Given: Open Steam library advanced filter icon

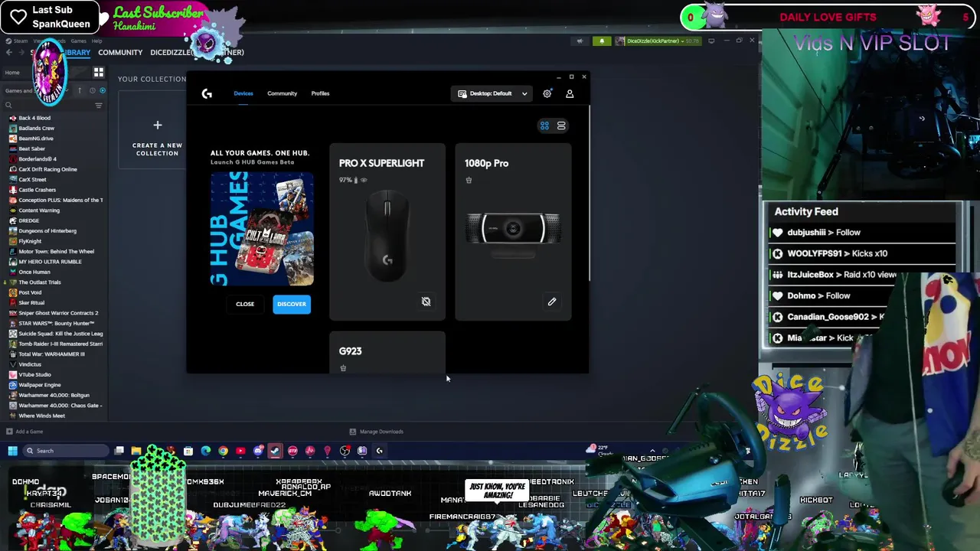Looking at the screenshot, I should [x=98, y=106].
